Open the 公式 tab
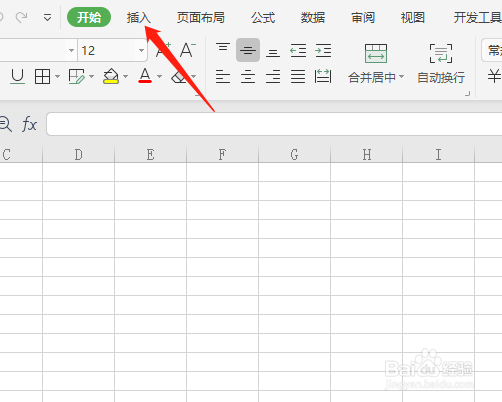The image size is (502, 402). click(x=263, y=17)
